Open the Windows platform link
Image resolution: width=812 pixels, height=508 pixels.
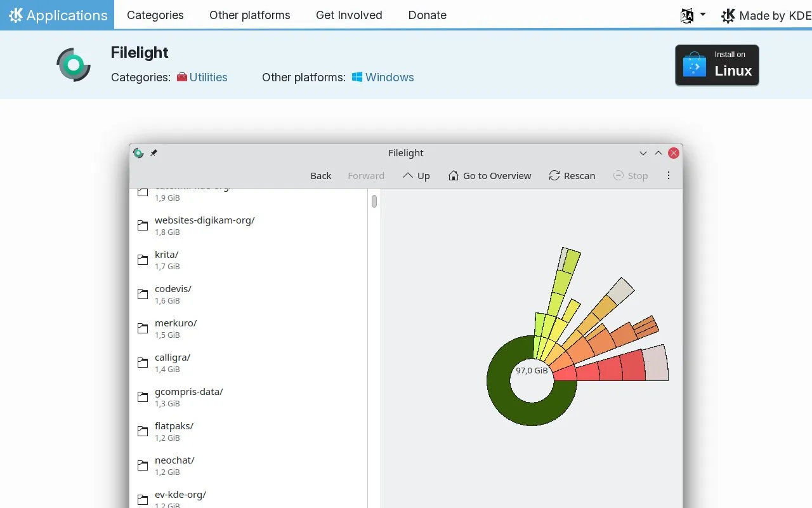pyautogui.click(x=390, y=77)
